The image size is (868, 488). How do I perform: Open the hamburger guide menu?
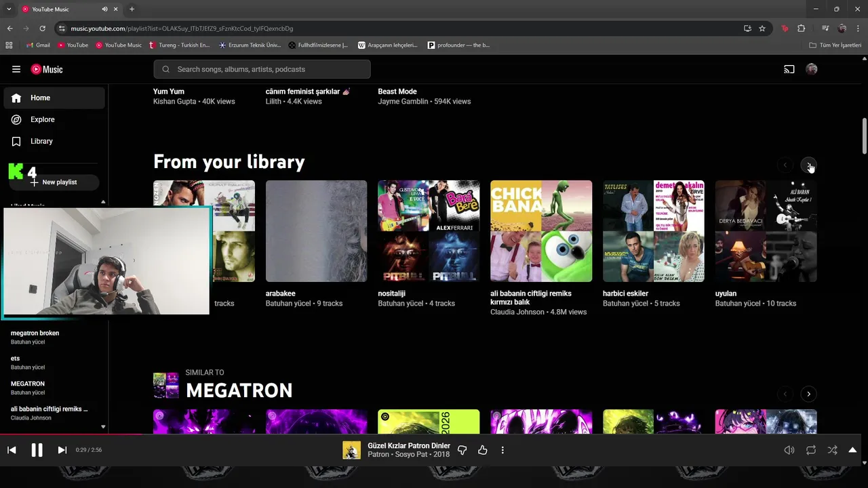pyautogui.click(x=16, y=69)
